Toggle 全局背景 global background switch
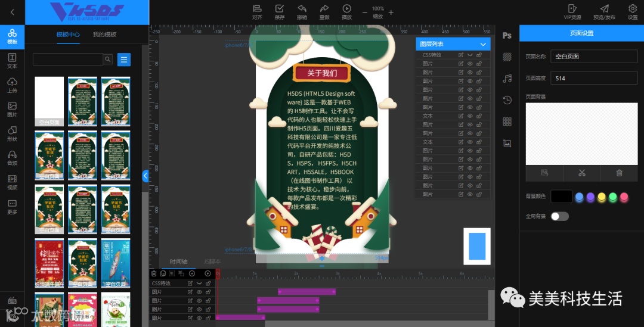The width and height of the screenshot is (644, 327). pos(559,216)
